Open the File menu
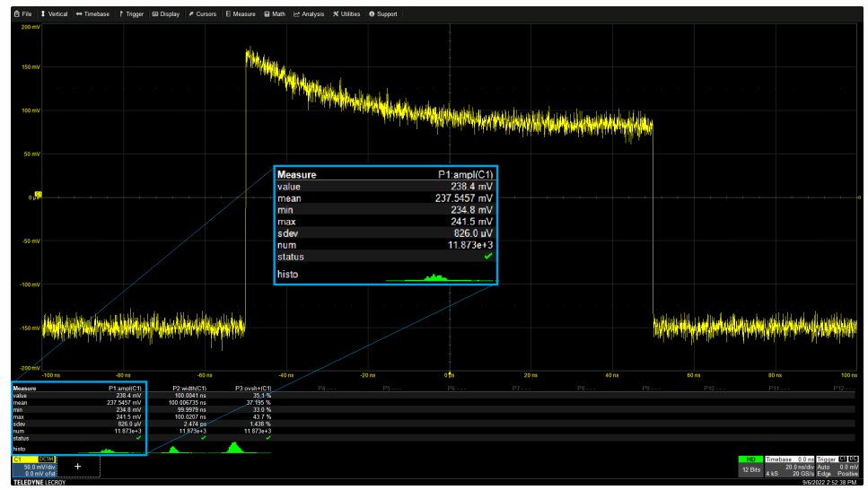 click(x=23, y=14)
